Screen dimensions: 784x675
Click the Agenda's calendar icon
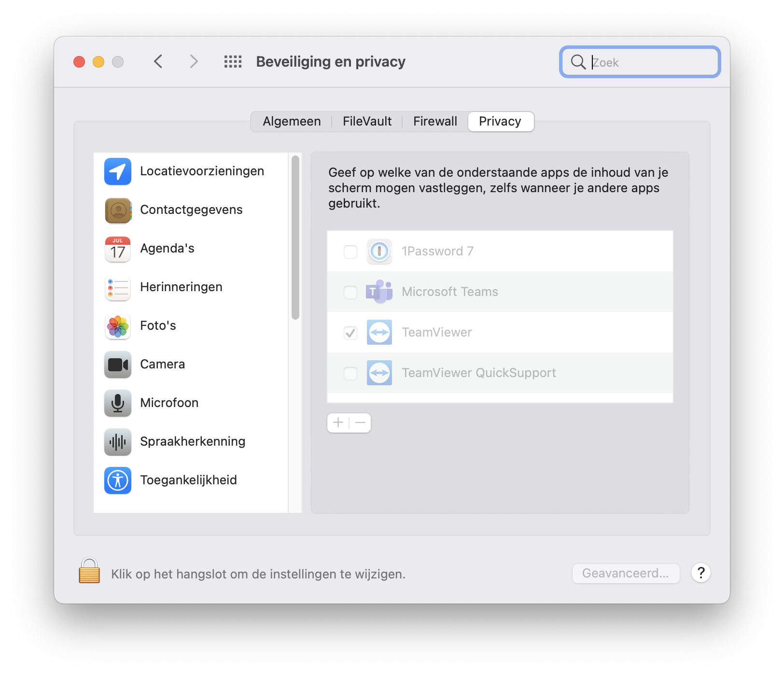[117, 249]
